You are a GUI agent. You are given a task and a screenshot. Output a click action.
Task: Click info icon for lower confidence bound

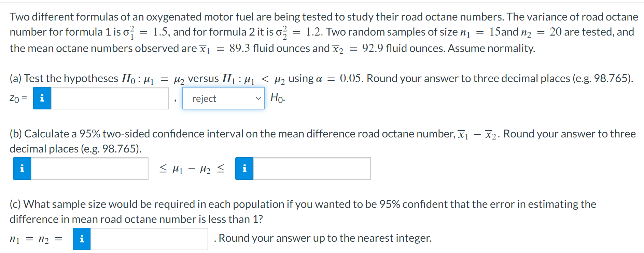tap(22, 169)
